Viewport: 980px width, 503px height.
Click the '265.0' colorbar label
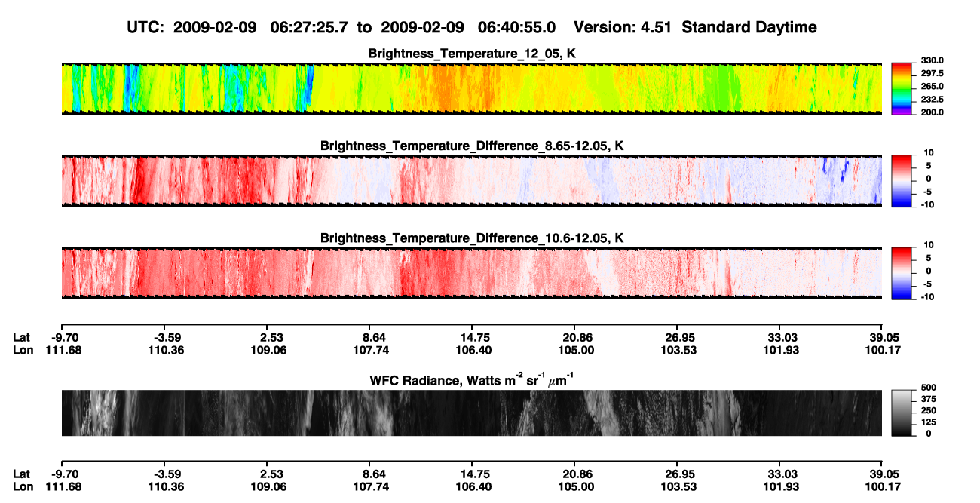(931, 87)
